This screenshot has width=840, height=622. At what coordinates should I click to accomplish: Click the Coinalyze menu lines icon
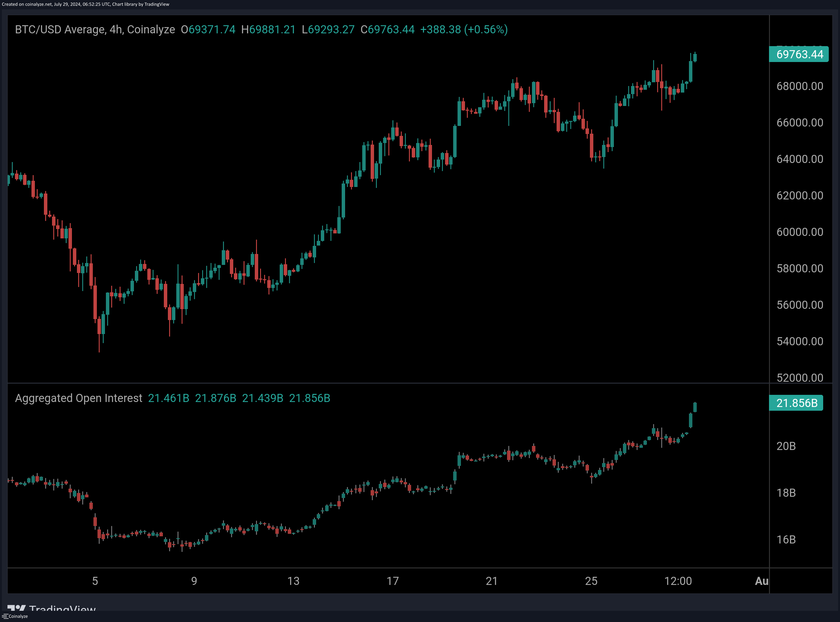[5, 616]
